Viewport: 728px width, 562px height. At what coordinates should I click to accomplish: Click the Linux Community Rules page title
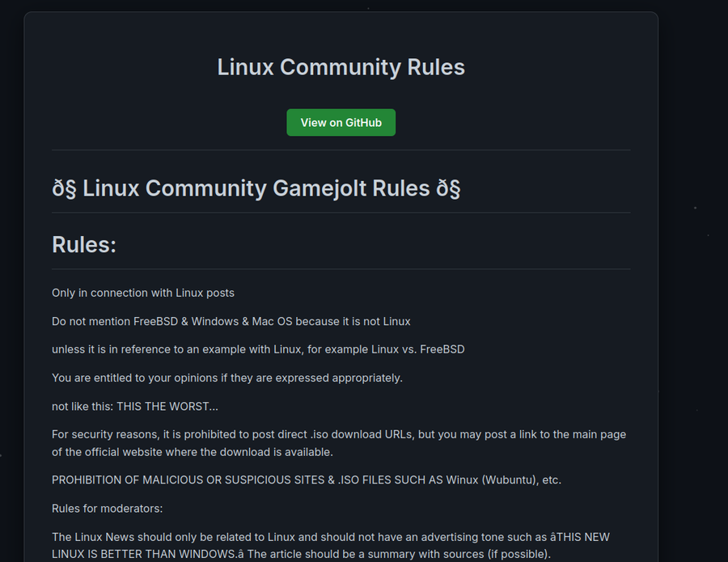[x=341, y=67]
